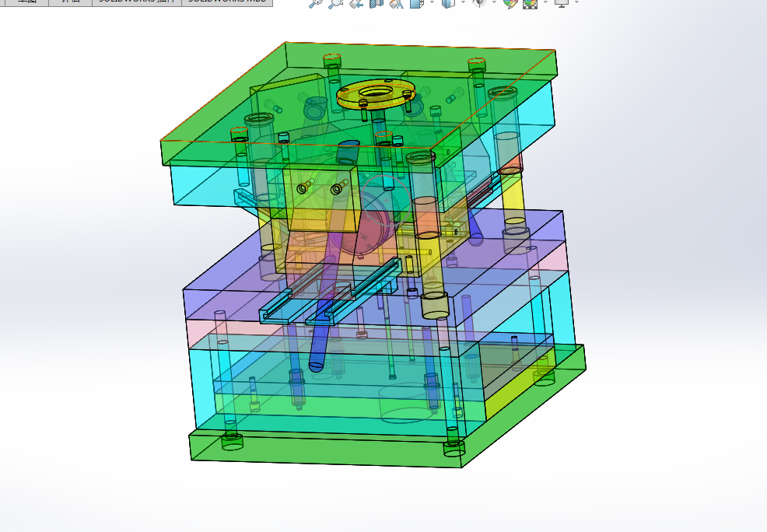
Task: Toggle the Section View tool
Action: [376, 3]
